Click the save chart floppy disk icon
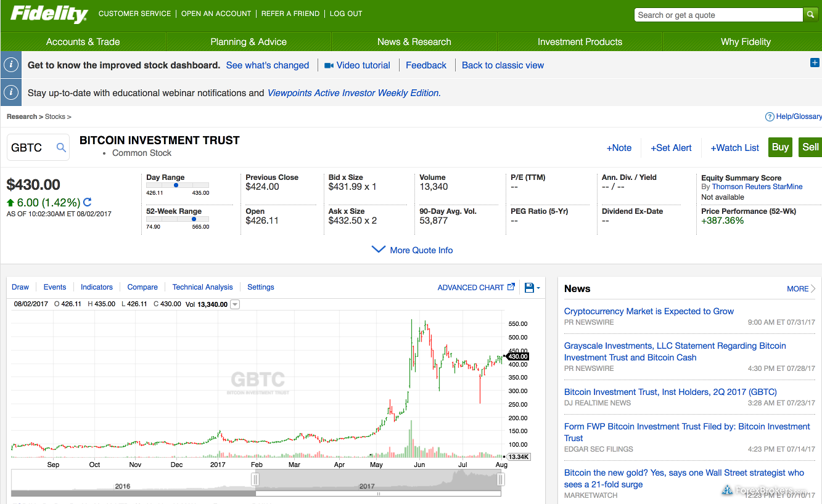The height and width of the screenshot is (504, 822). pyautogui.click(x=529, y=288)
